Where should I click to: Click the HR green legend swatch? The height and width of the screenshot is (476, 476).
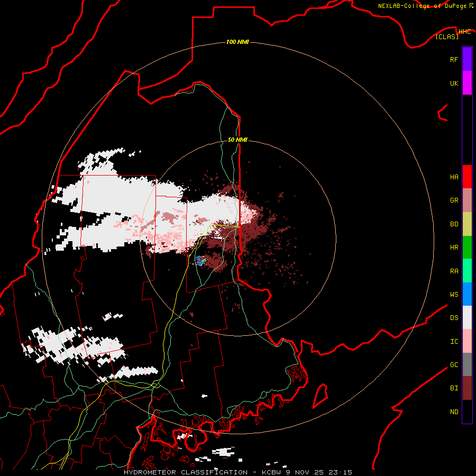click(467, 248)
